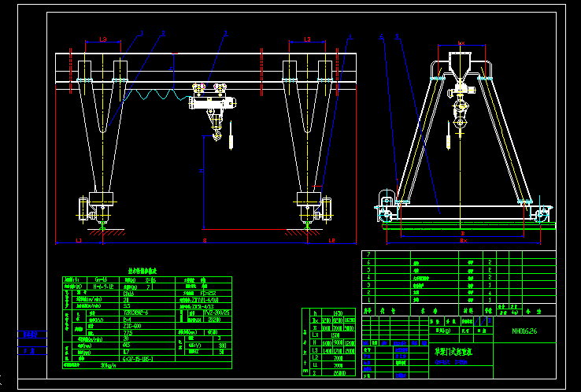Click the 38kg/m value in specification table
581x392 pixels.
108,365
